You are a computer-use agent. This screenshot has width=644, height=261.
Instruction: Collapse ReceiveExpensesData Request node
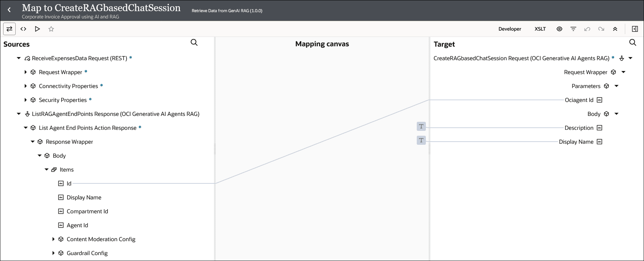tap(19, 58)
